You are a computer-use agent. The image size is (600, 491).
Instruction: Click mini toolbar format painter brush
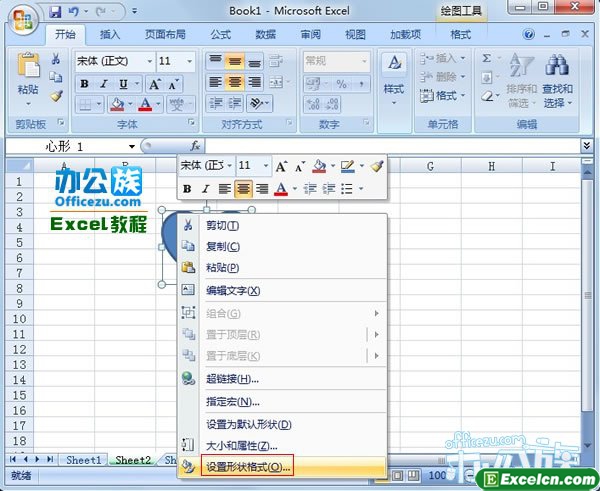click(377, 166)
